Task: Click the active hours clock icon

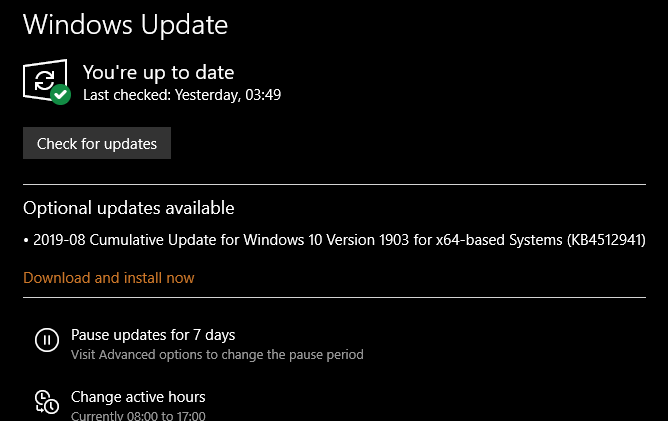Action: point(46,402)
